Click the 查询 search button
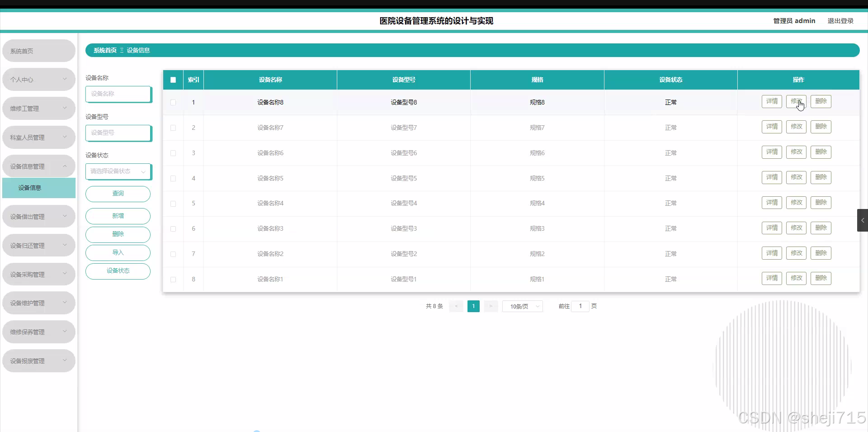Viewport: 868px width, 432px height. pos(118,194)
